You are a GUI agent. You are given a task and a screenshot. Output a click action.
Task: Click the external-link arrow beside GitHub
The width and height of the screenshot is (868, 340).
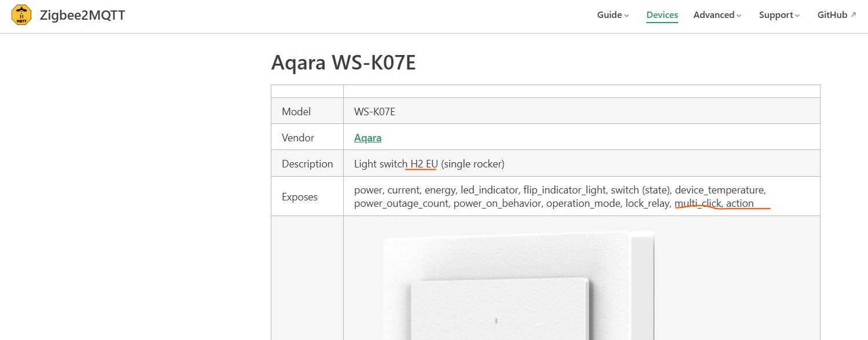854,15
